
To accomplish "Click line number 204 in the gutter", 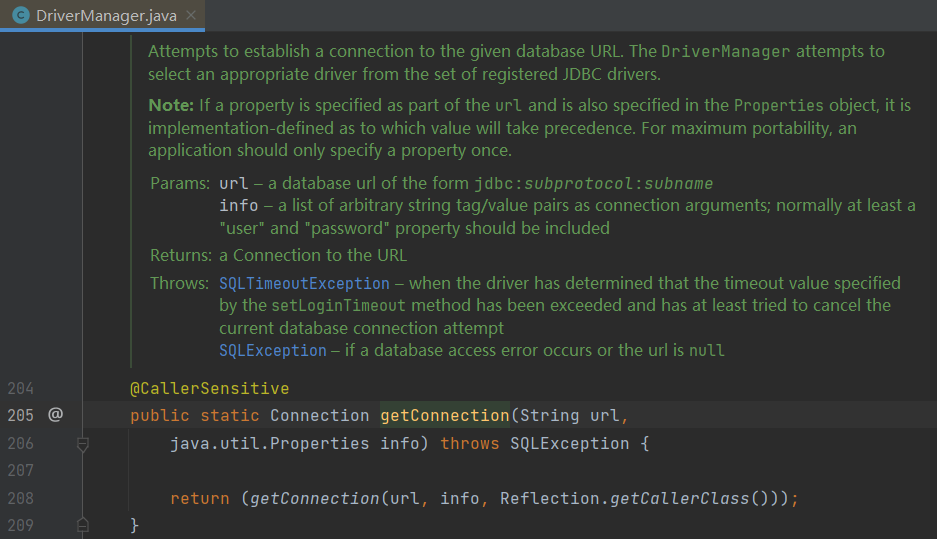I will [21, 389].
